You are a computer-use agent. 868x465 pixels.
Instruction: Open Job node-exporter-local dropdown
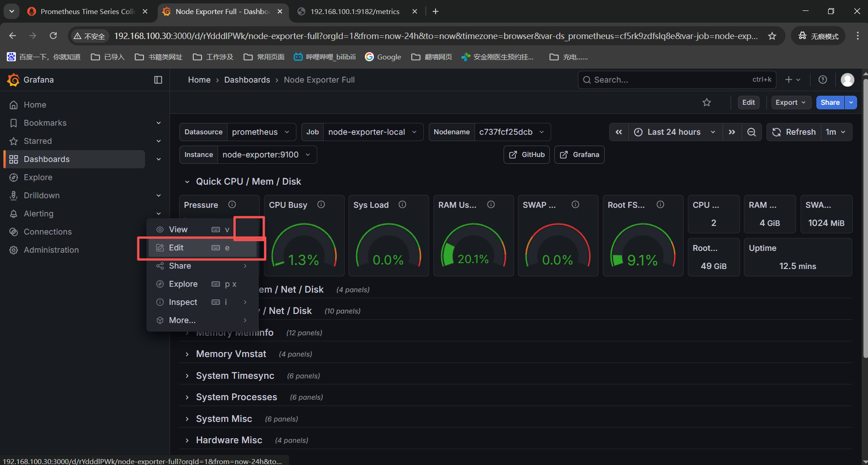click(x=373, y=132)
